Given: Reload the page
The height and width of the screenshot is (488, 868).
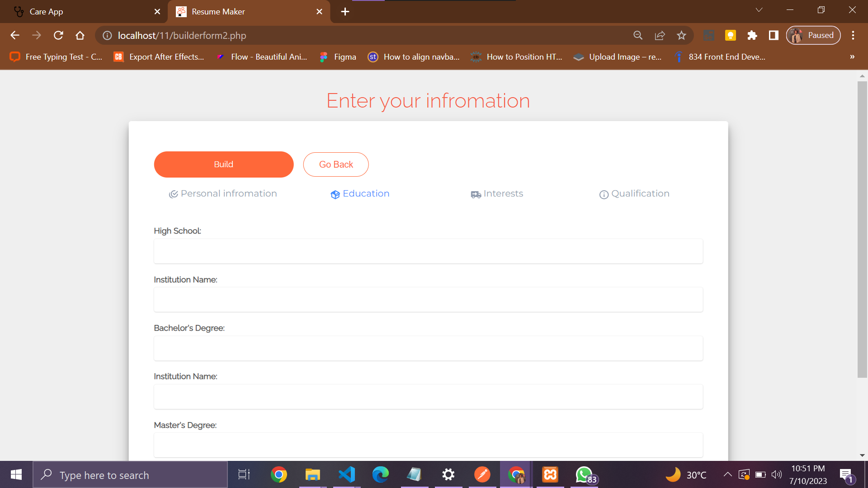Looking at the screenshot, I should pyautogui.click(x=58, y=35).
